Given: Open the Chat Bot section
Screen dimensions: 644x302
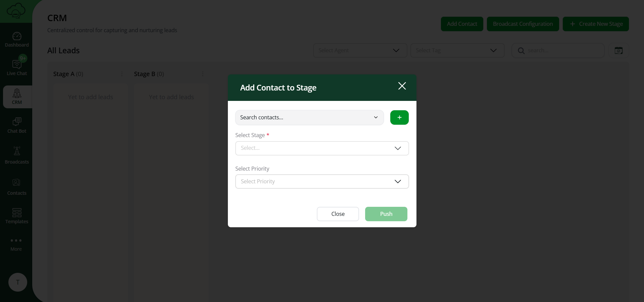Looking at the screenshot, I should 16,125.
